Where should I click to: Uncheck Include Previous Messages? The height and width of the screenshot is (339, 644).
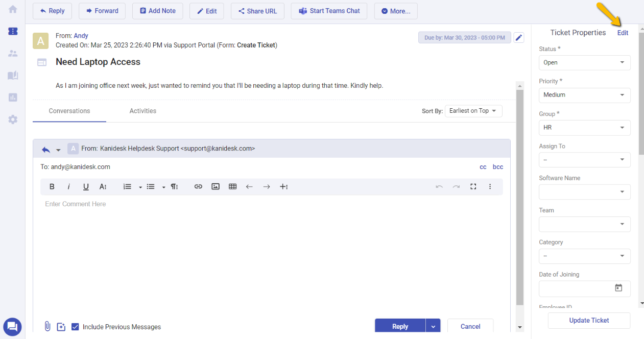pyautogui.click(x=75, y=327)
